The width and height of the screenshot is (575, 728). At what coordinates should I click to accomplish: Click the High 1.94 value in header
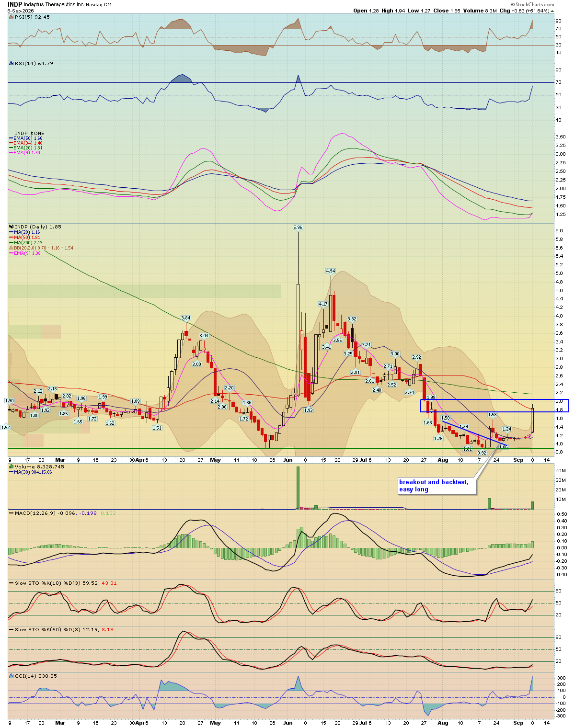(x=393, y=11)
